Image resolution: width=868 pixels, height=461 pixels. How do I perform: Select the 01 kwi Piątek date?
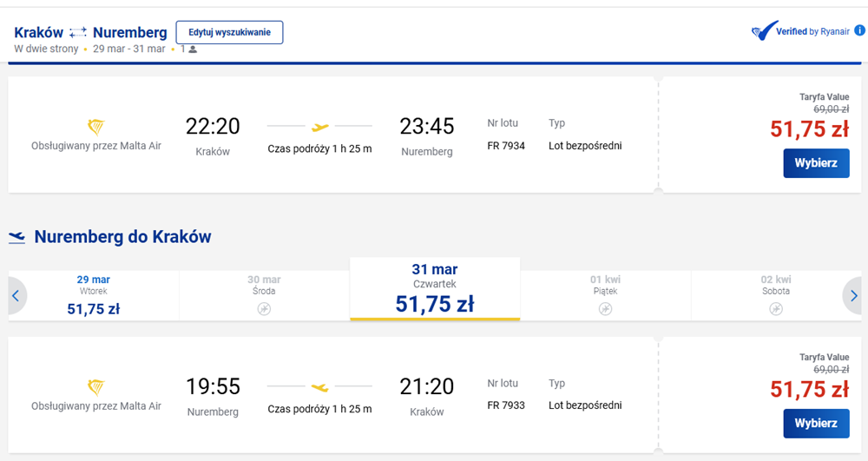point(605,295)
